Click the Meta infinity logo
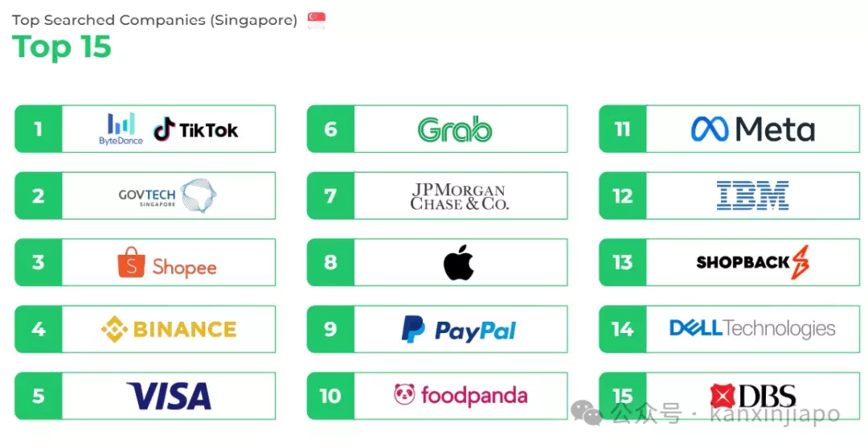 pos(710,129)
